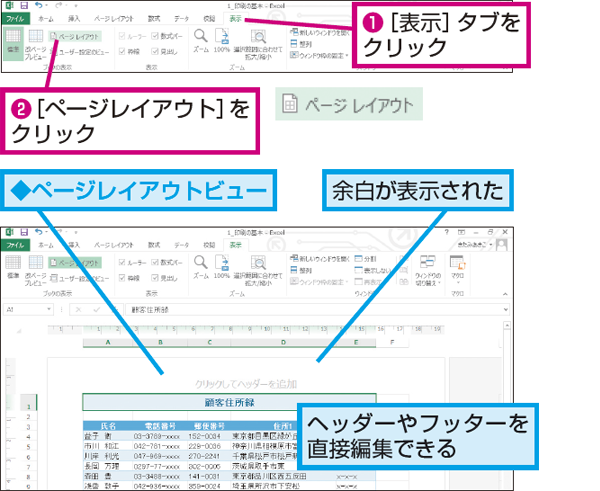Open the ファイル tab in the lower Excel window

click(14, 244)
